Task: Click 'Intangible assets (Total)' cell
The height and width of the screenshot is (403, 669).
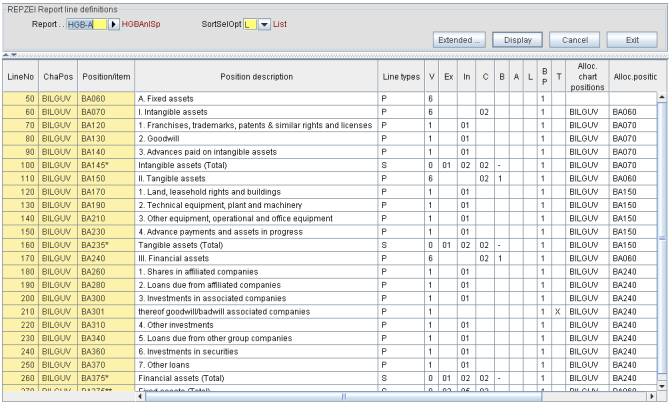Action: point(256,165)
